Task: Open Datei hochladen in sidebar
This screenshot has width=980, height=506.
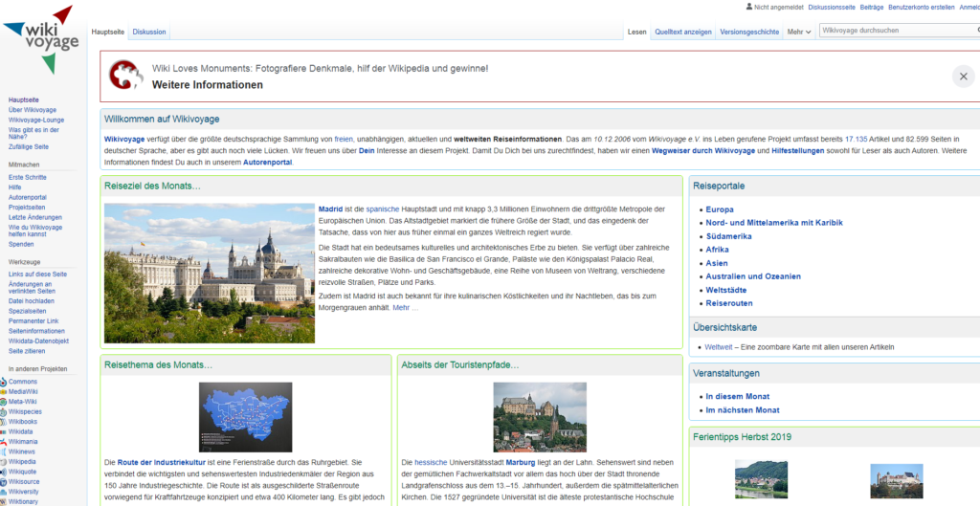Action: [32, 301]
